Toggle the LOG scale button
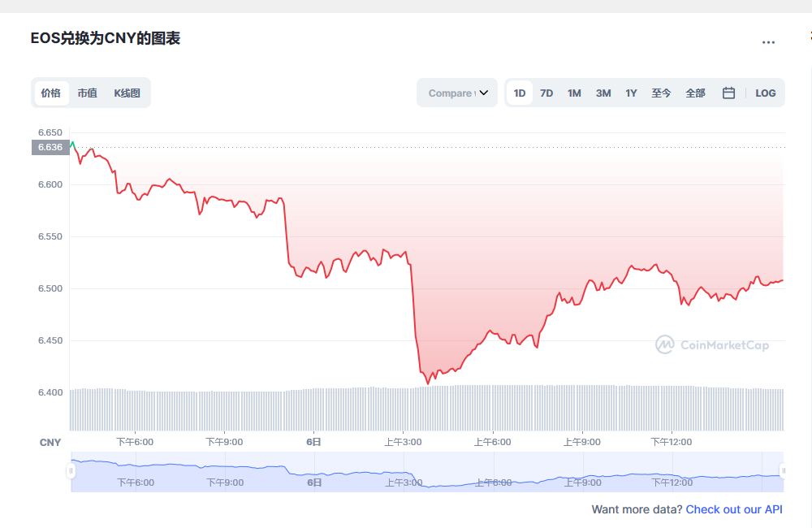 766,93
